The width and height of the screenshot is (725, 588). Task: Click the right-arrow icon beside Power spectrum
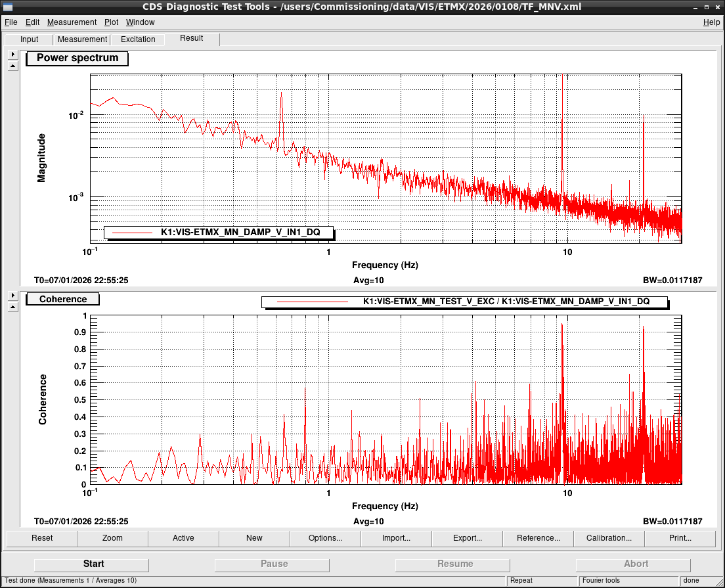[x=13, y=54]
